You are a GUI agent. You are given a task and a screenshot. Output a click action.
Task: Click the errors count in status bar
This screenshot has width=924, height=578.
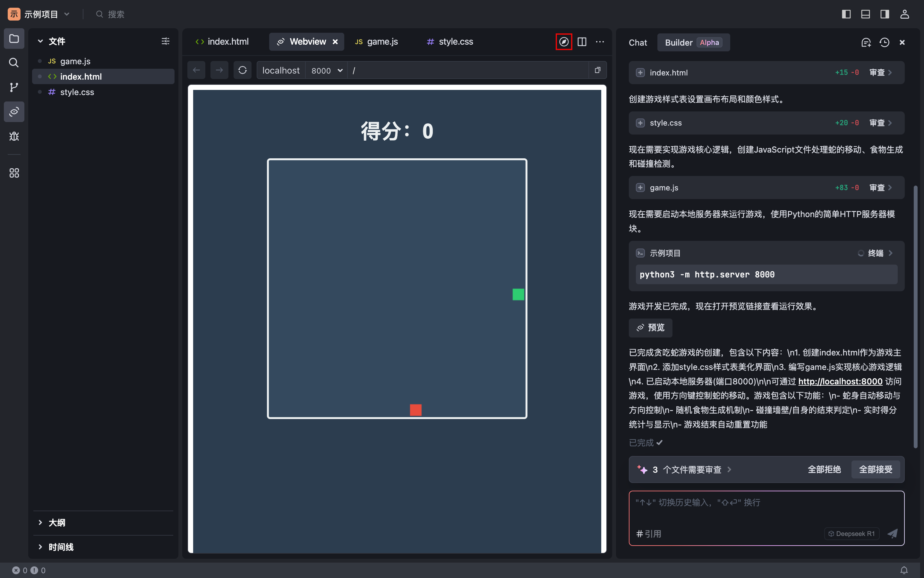(x=20, y=570)
